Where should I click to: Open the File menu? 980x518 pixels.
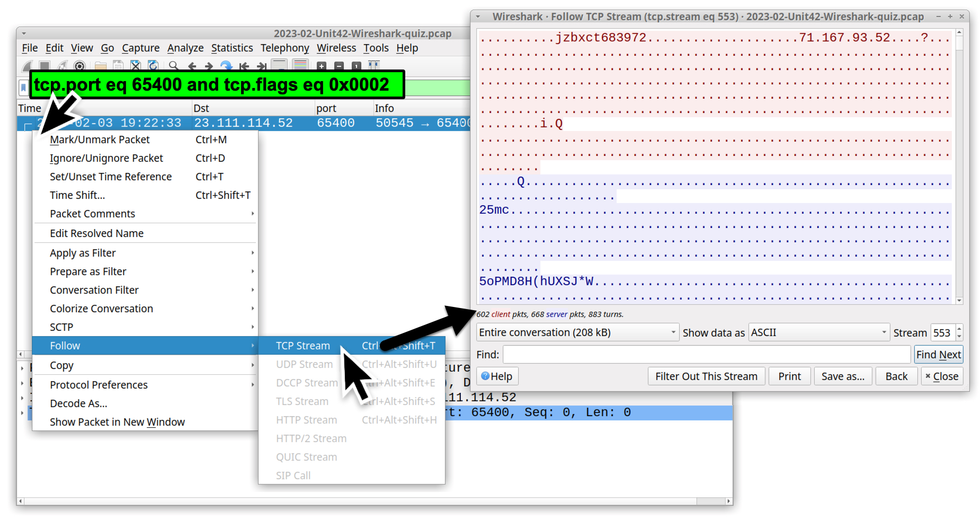[30, 48]
